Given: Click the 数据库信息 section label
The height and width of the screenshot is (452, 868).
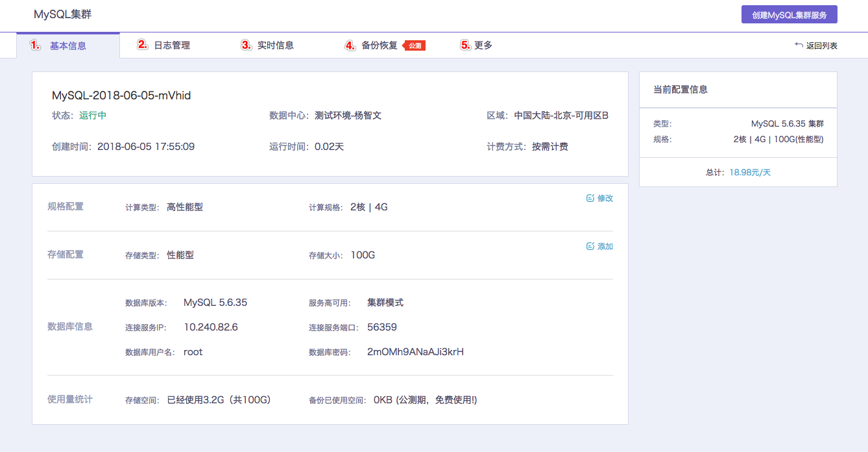Looking at the screenshot, I should point(70,327).
